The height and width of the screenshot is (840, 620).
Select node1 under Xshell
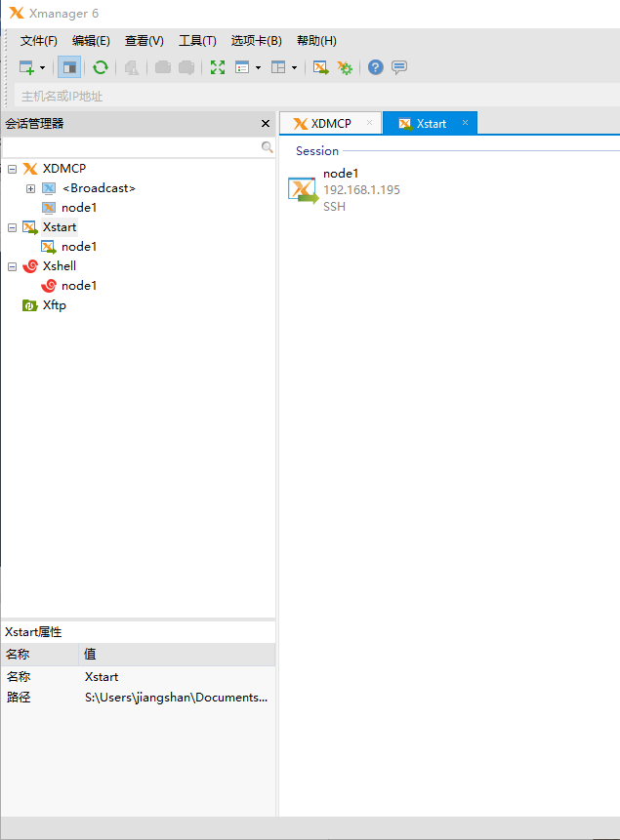coord(79,286)
